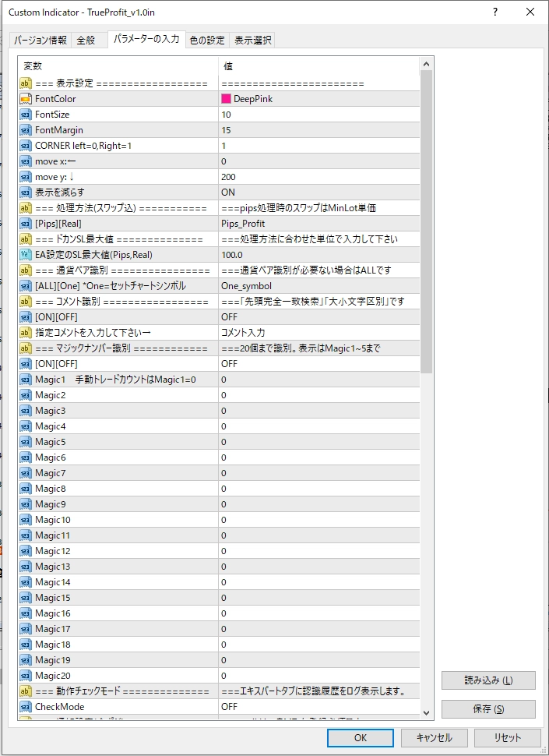The height and width of the screenshot is (756, 549).
Task: Click the キャンセル button
Action: click(x=435, y=737)
